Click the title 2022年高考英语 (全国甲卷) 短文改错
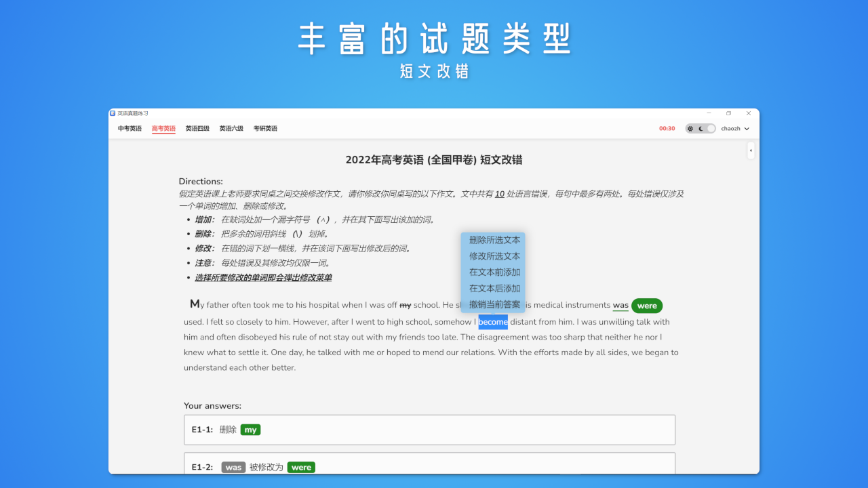Viewport: 868px width, 488px height. 434,160
